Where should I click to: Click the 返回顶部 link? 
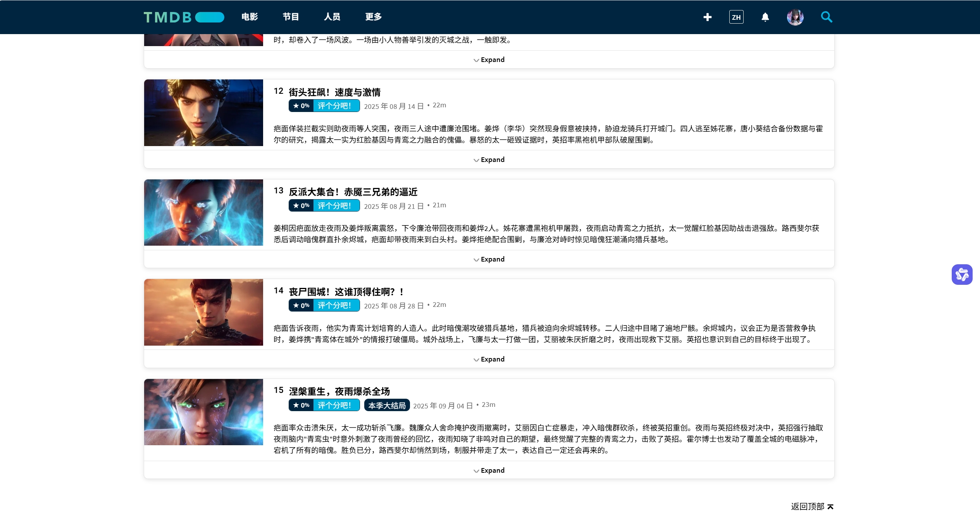808,506
